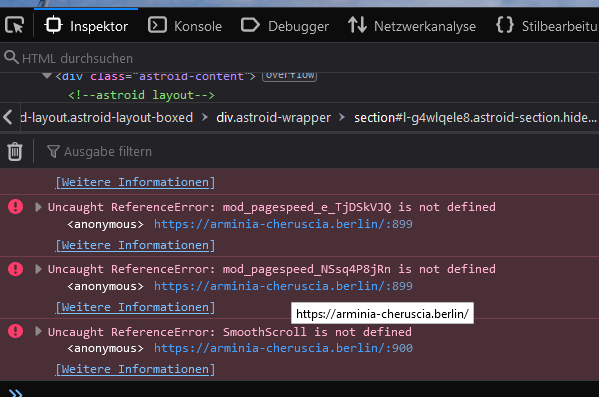Open source link of mod_pagespeed_NSsq4P8jRn error
This screenshot has height=397, width=599.
pyautogui.click(x=283, y=286)
